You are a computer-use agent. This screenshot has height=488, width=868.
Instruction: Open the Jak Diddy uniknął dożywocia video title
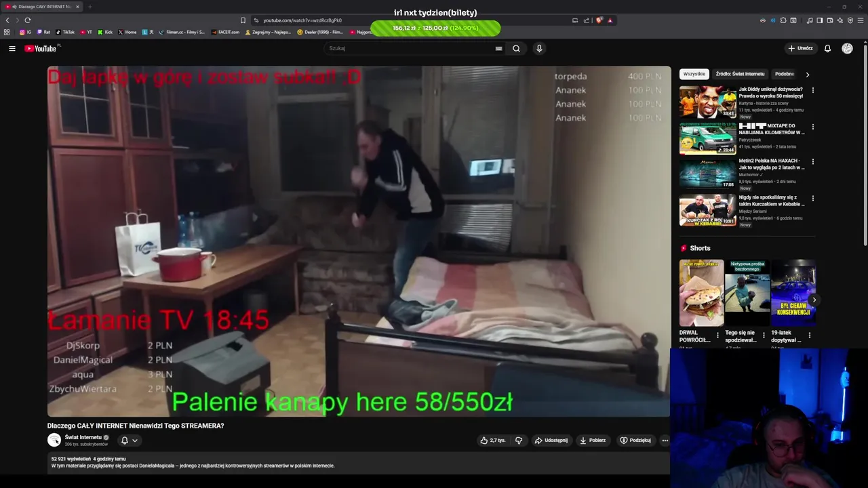click(x=771, y=92)
